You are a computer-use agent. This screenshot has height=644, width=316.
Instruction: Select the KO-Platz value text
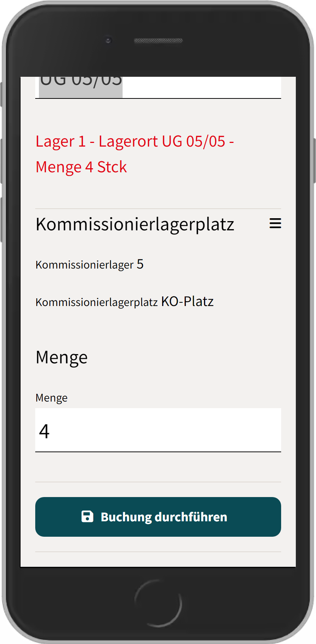[x=188, y=302]
